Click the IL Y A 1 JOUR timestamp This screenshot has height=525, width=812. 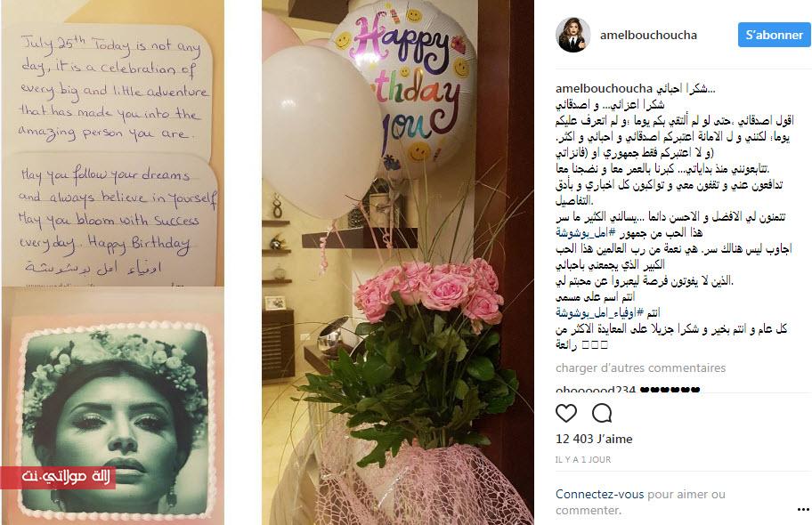pyautogui.click(x=583, y=460)
